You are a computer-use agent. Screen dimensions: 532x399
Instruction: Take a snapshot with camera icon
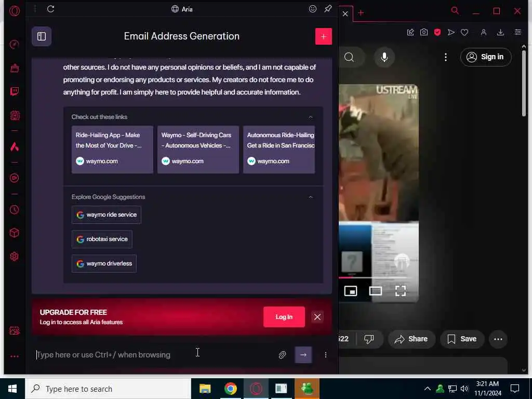424,32
